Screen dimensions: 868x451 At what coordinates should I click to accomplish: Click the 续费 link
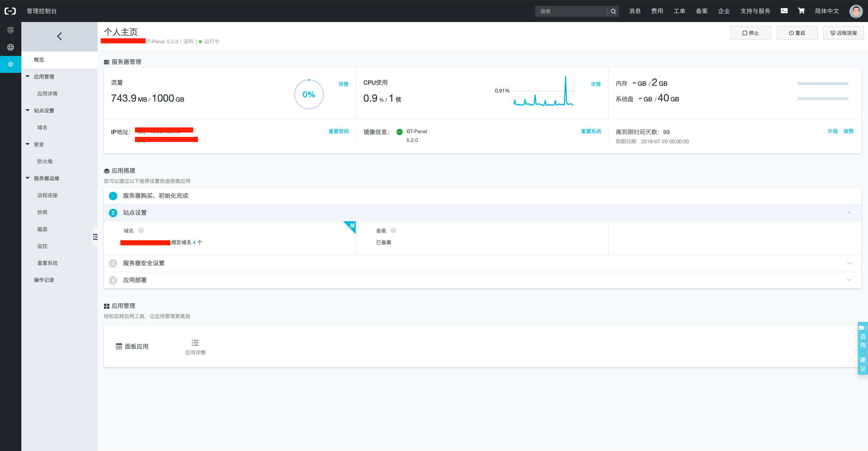tap(848, 131)
